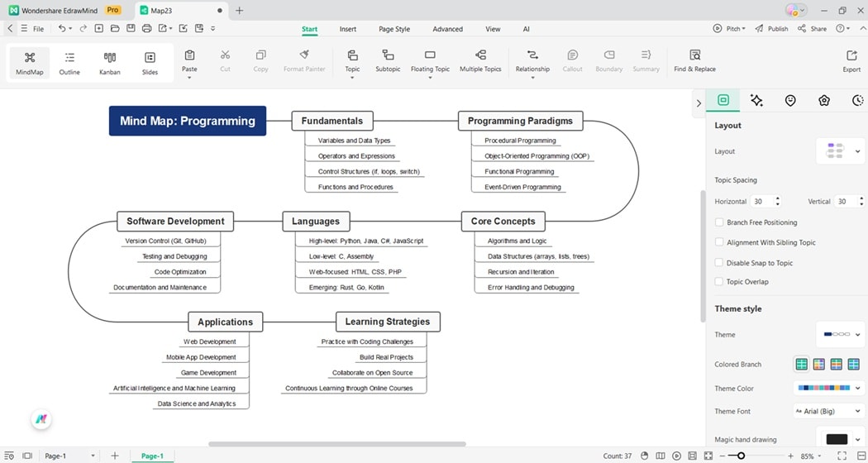868x463 pixels.
Task: Click the floating AI assistant button
Action: [x=41, y=419]
